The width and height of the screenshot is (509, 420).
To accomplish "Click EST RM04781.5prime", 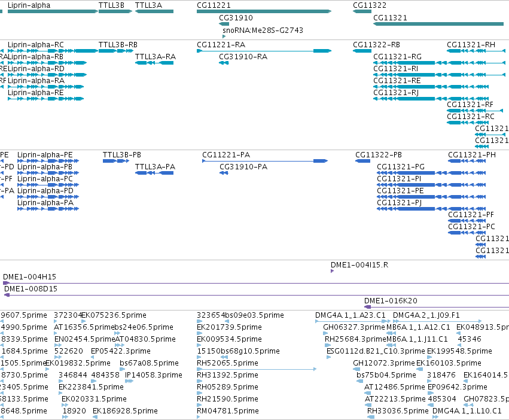I will click(199, 417).
